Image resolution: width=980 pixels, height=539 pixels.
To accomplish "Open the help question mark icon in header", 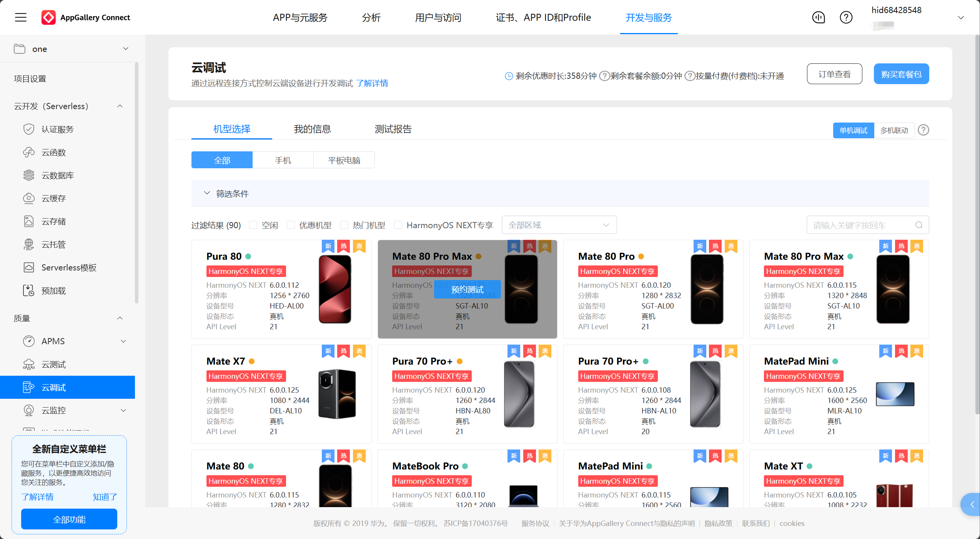I will tap(846, 17).
